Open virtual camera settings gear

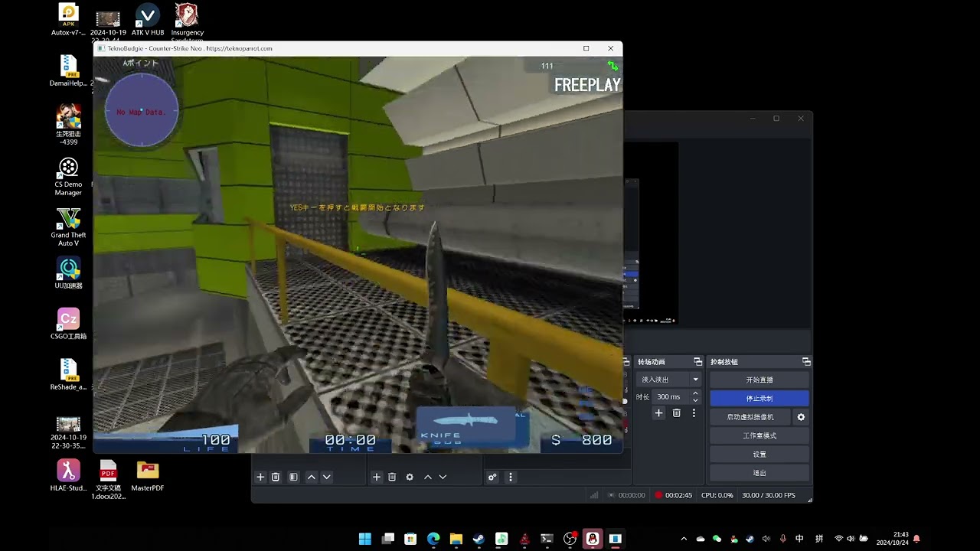(x=801, y=417)
